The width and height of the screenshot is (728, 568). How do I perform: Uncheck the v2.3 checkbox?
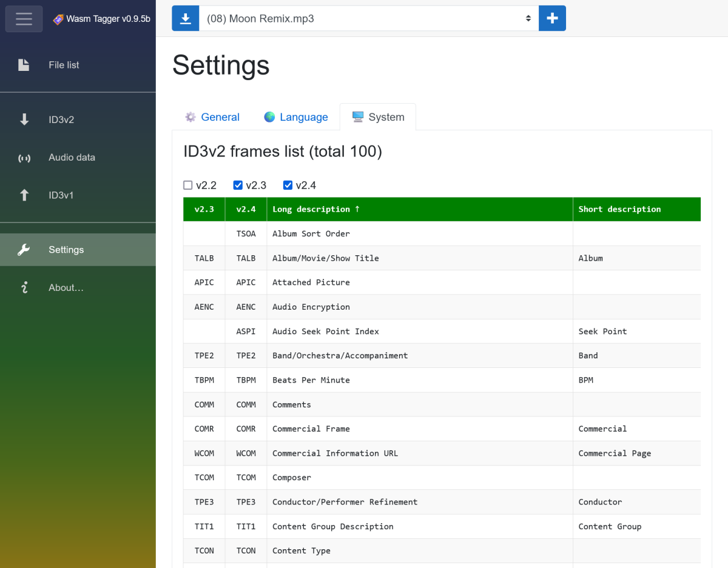(x=238, y=185)
